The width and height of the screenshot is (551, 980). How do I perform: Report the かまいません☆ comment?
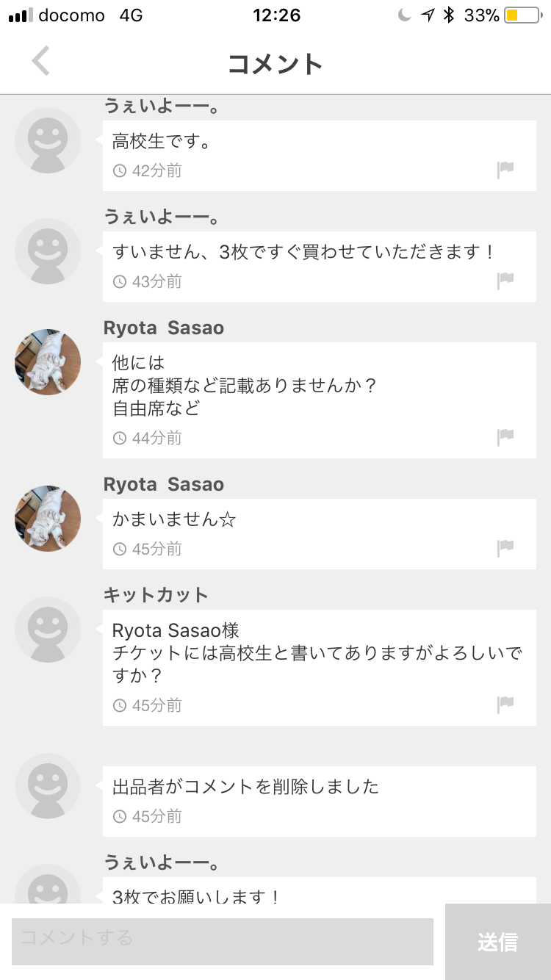pyautogui.click(x=505, y=548)
